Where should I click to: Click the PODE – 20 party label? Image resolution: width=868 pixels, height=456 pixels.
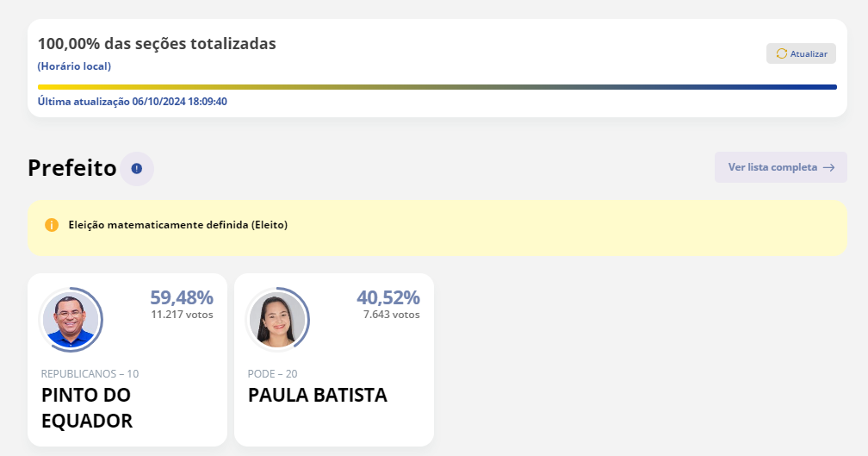pos(272,374)
